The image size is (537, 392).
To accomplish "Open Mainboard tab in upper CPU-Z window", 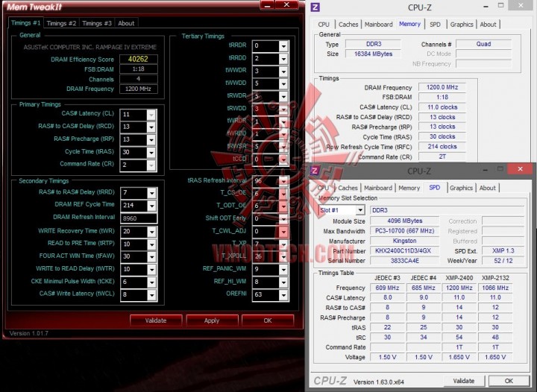I will click(378, 25).
